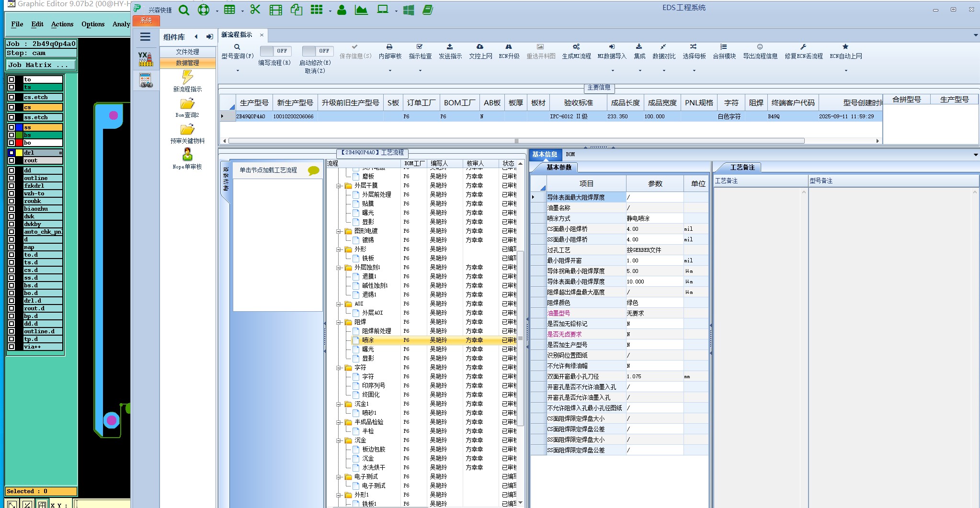Screen dimensions: 980x508
Task: Toggle checkbox for cs.etch layer
Action: pos(11,97)
